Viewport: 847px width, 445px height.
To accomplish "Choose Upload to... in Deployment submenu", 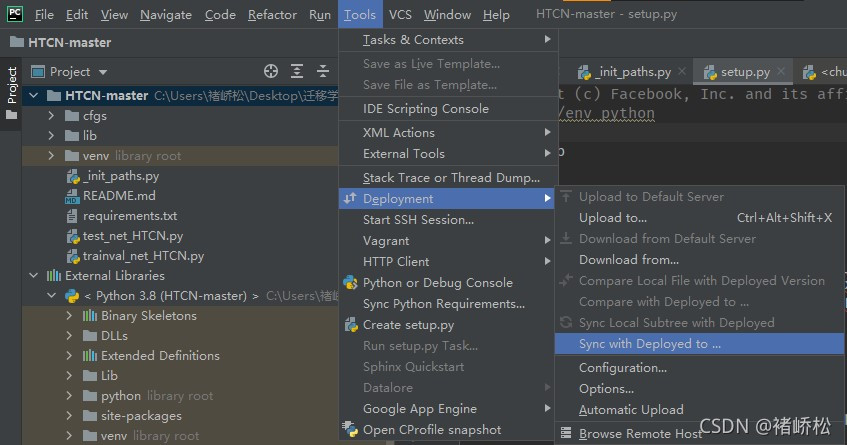I will point(700,218).
